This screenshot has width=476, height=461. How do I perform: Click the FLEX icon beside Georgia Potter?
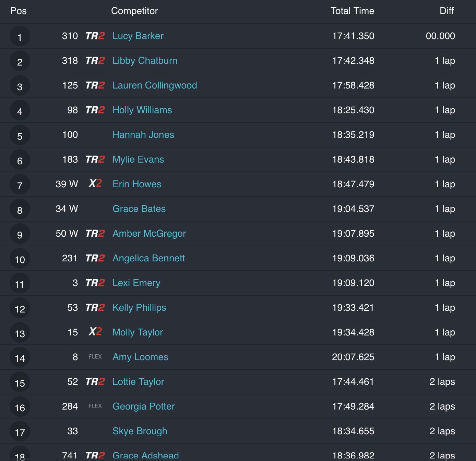[95, 406]
